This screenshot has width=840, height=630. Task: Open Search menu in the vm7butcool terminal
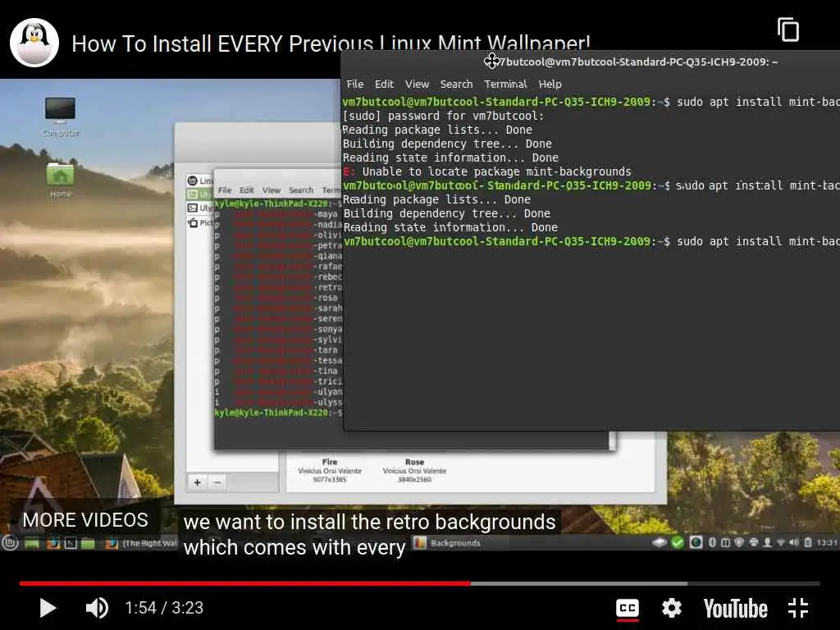456,84
